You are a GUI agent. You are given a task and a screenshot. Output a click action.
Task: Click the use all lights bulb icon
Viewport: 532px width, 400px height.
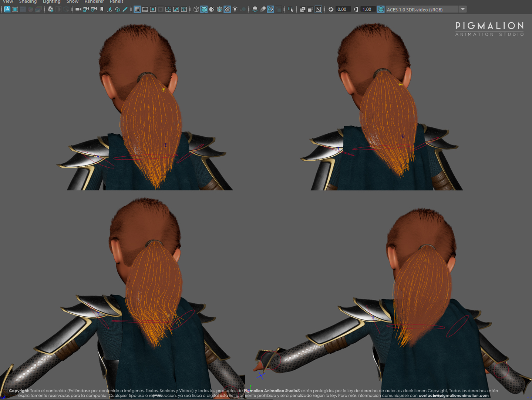[x=235, y=9]
